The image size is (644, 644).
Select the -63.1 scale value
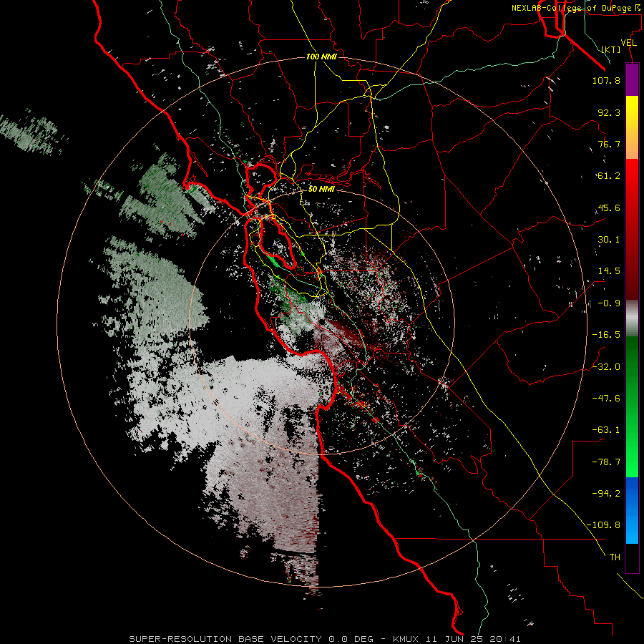(x=606, y=430)
